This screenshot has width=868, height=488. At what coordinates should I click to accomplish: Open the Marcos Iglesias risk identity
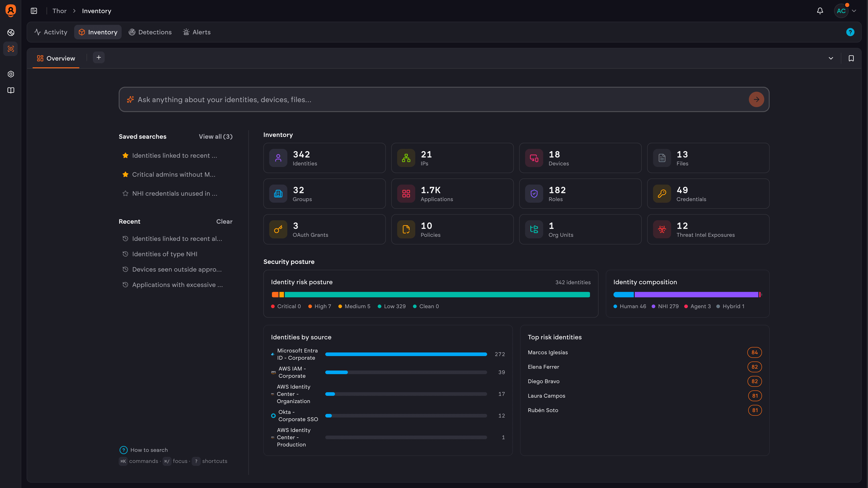tap(644, 352)
